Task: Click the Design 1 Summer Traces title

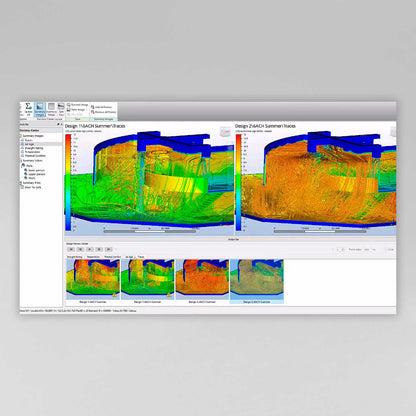Action: pos(95,126)
